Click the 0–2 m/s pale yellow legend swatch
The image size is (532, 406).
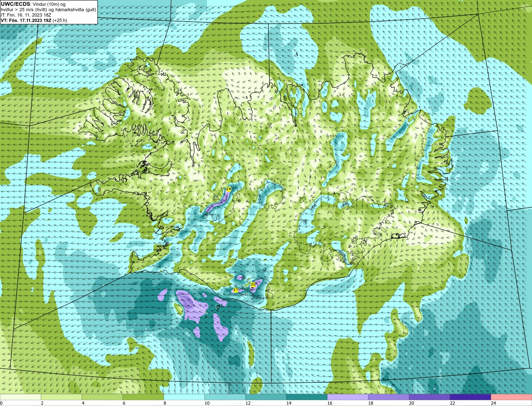point(20,397)
